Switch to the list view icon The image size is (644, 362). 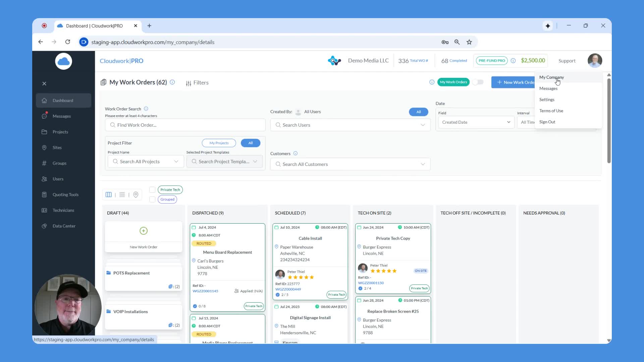pos(122,195)
